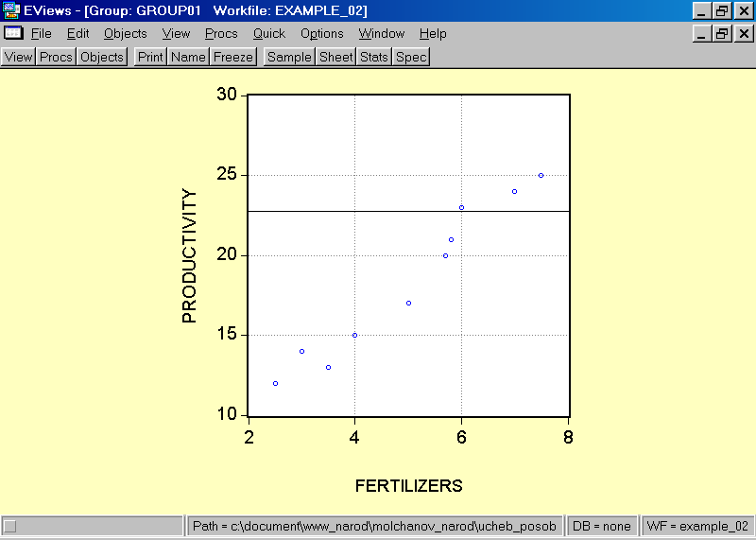Open the Edit menu
756x540 pixels.
click(x=78, y=33)
